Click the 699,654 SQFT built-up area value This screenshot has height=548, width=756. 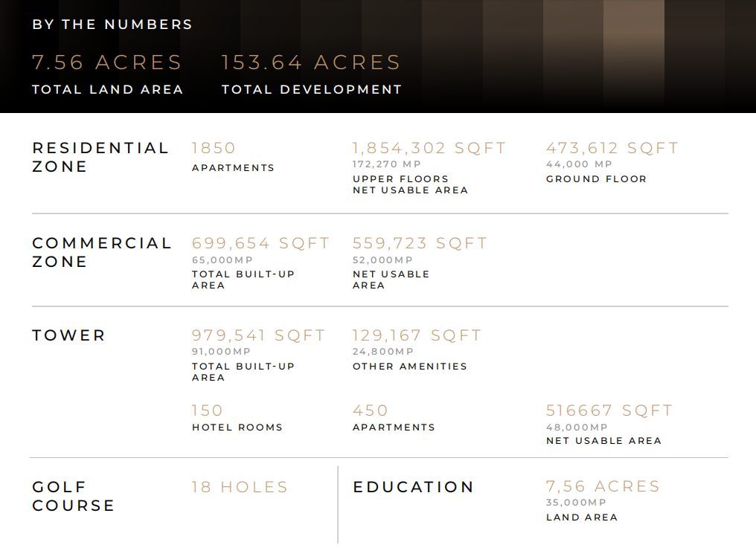pos(260,244)
